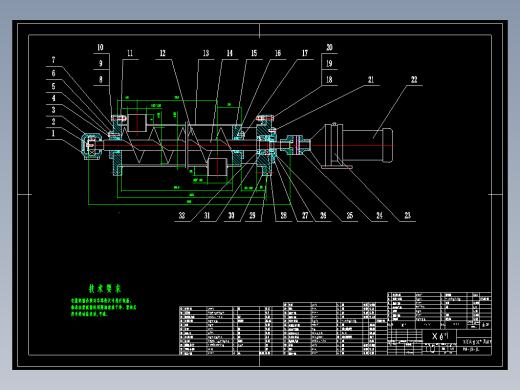Select bottom callout number 26
This screenshot has height=390, width=520.
click(323, 216)
